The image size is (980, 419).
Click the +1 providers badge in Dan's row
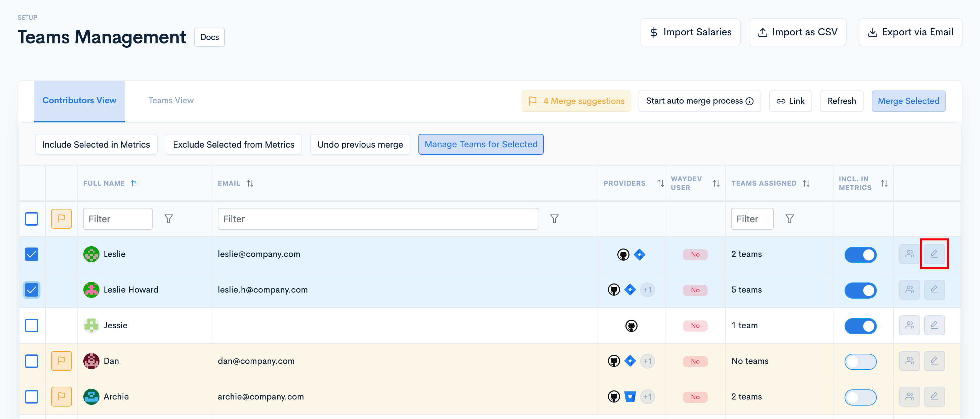point(647,361)
